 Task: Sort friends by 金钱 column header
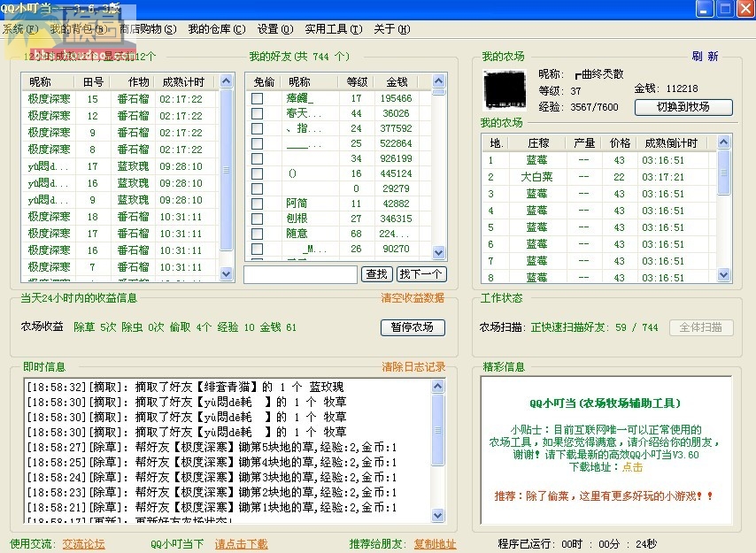(x=397, y=82)
